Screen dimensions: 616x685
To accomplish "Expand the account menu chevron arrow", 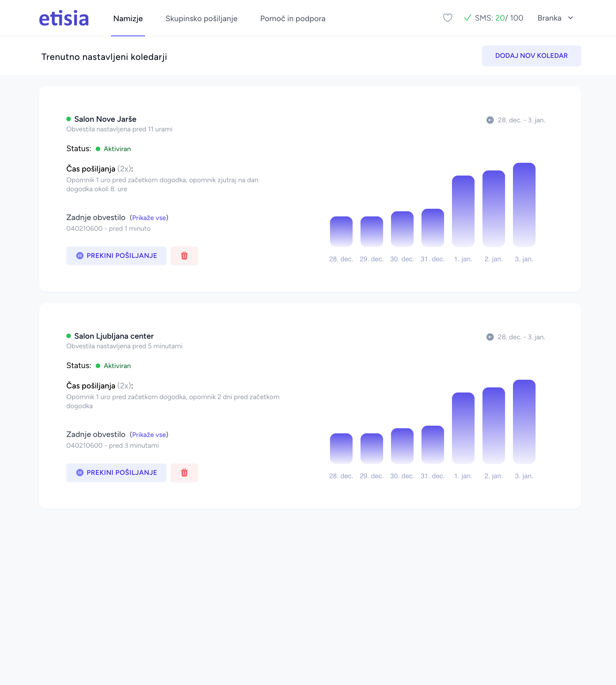I will [x=570, y=18].
